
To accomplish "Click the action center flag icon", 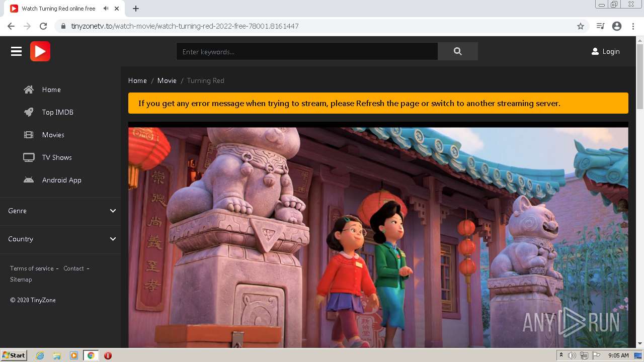I will pos(596,355).
